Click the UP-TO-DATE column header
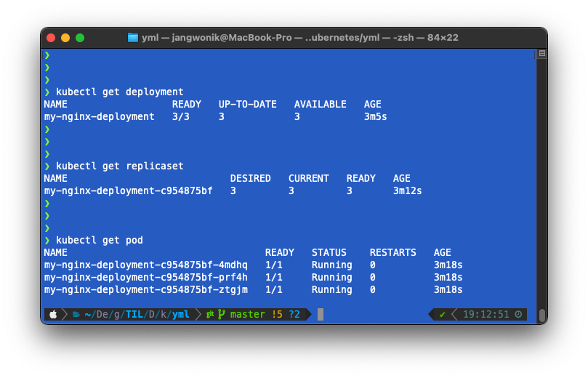 [x=248, y=104]
